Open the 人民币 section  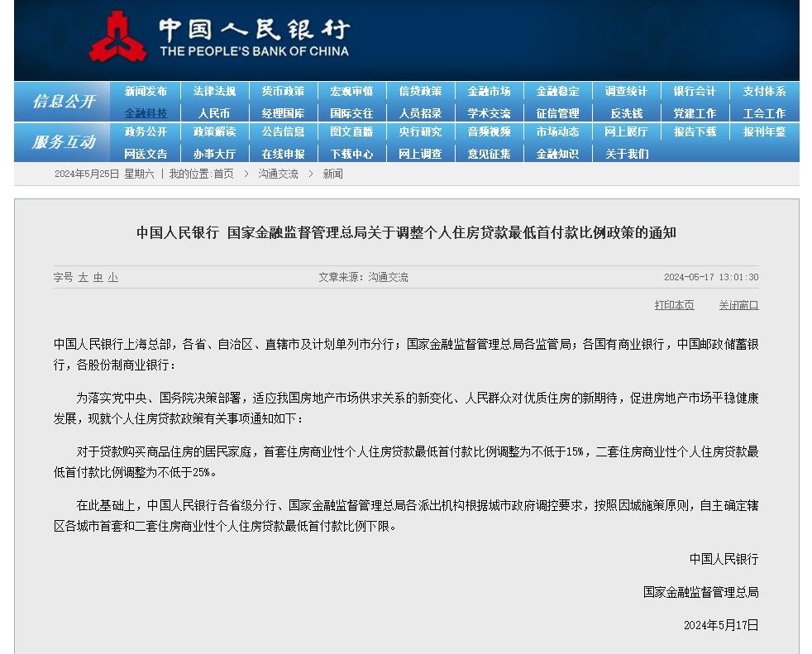tap(214, 113)
